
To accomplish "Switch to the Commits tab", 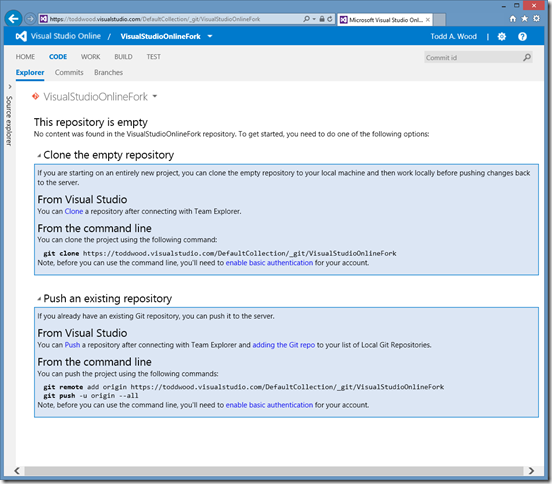I will [69, 73].
